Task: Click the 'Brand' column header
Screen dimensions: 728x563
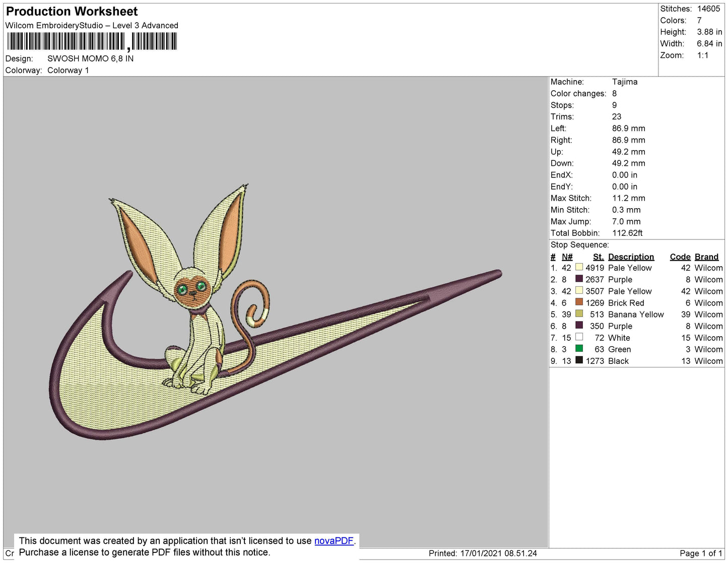Action: coord(707,257)
